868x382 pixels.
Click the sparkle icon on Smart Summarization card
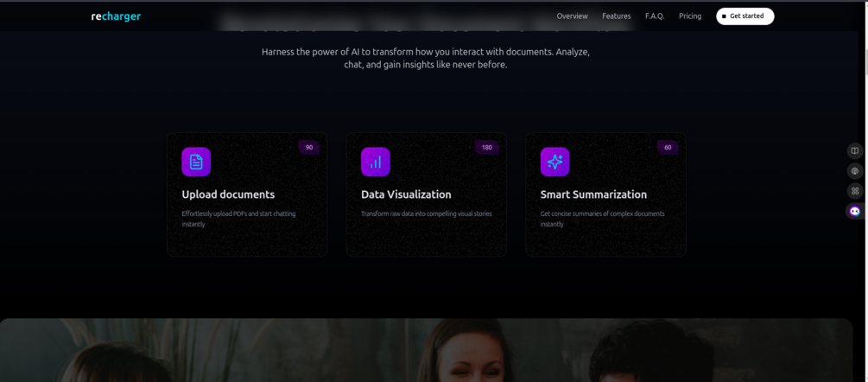pos(554,162)
